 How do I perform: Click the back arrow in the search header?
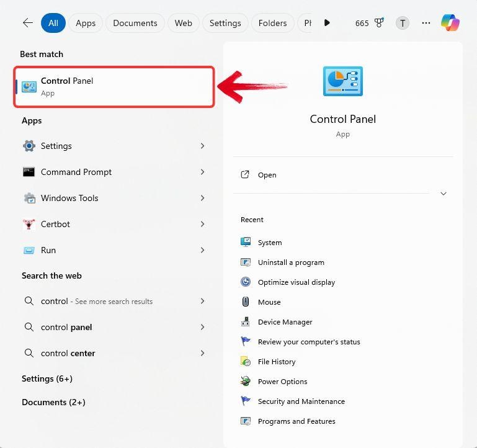28,23
